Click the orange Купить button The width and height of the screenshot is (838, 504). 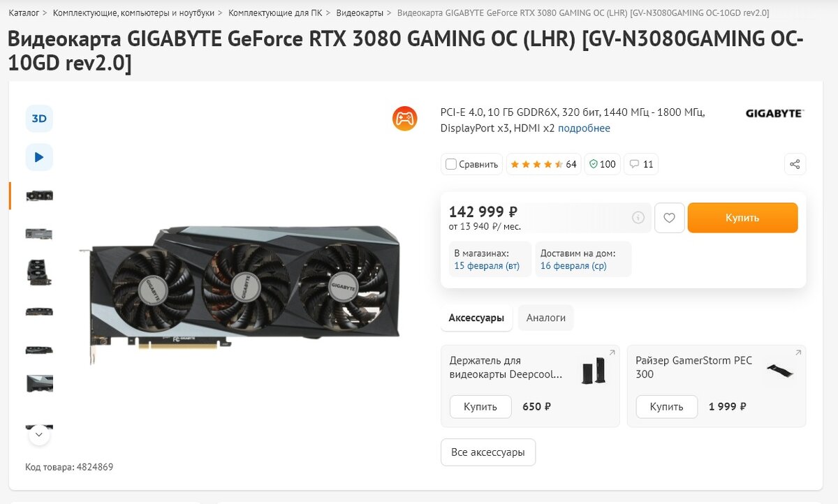point(742,218)
